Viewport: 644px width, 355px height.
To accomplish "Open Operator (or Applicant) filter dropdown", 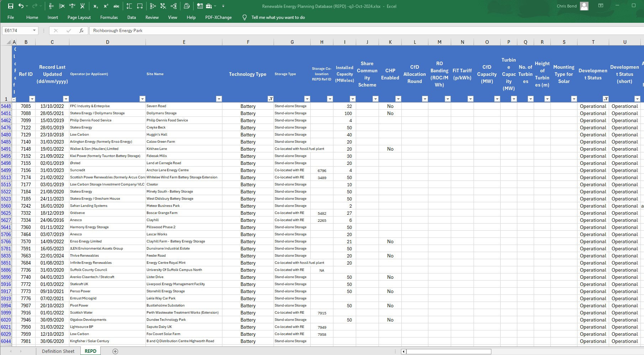I will tap(142, 99).
